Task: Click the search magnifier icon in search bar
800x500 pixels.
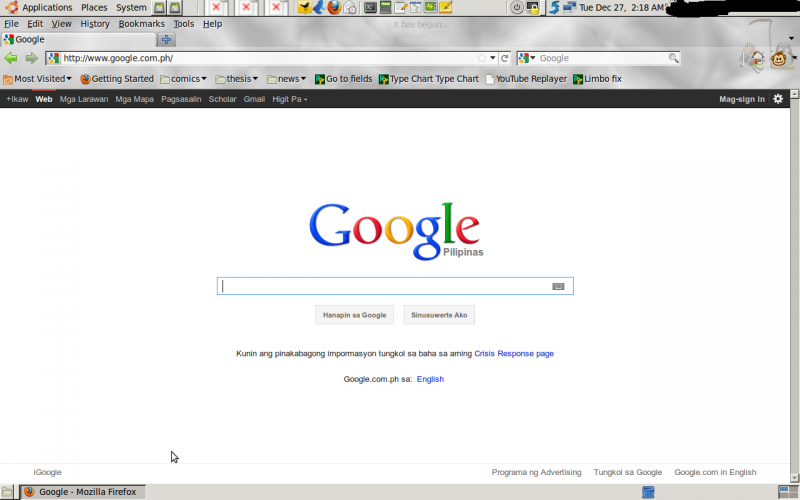Action: point(673,58)
